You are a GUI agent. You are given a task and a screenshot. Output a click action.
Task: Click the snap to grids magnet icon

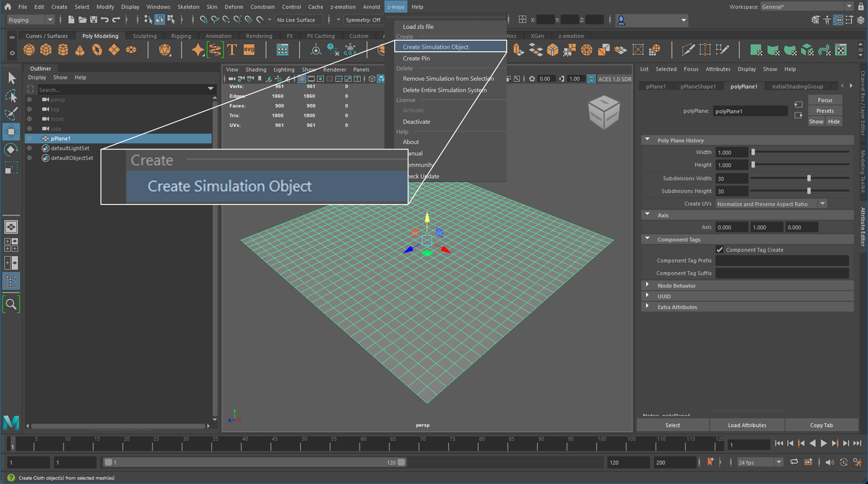click(203, 20)
